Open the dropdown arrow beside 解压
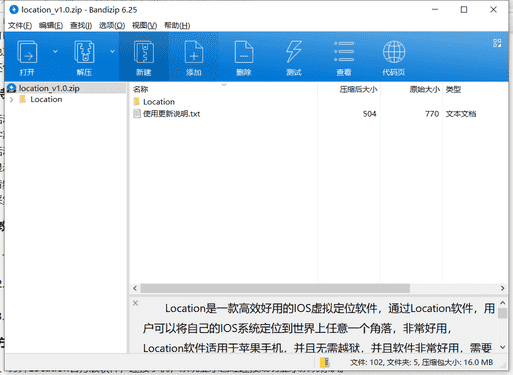 tap(112, 52)
